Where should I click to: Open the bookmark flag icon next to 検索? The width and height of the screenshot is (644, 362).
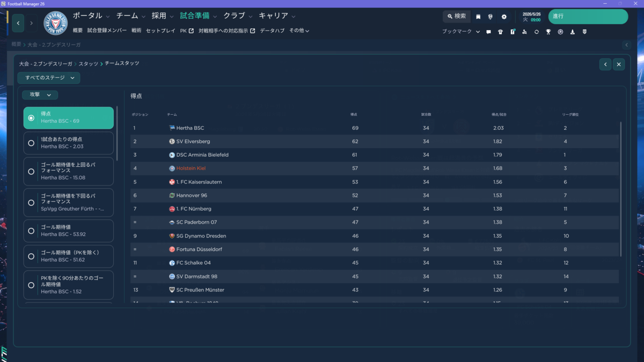click(x=478, y=17)
